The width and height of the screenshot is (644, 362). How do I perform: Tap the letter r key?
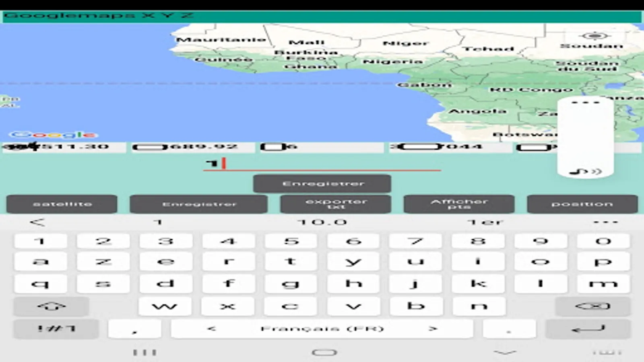click(x=228, y=262)
